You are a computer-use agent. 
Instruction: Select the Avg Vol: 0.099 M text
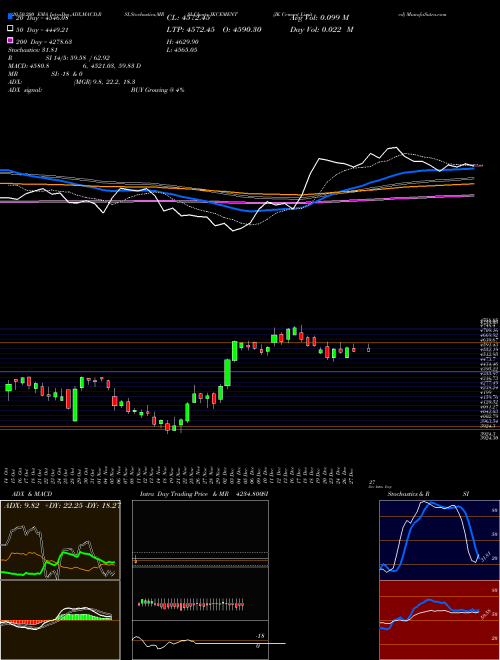point(320,17)
